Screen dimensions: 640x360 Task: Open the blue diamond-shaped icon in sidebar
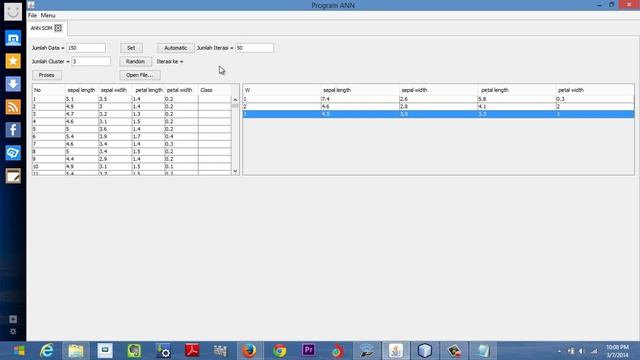click(13, 153)
